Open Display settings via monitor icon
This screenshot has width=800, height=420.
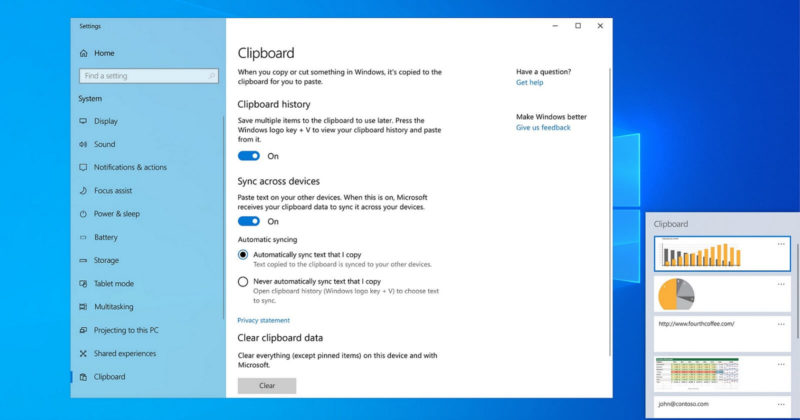click(x=83, y=121)
